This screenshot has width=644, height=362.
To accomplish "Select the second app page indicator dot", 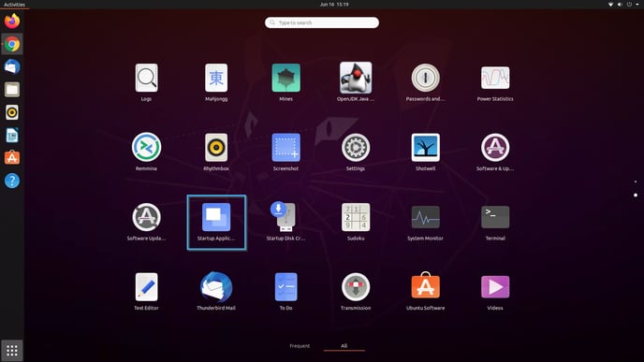I will pyautogui.click(x=636, y=195).
